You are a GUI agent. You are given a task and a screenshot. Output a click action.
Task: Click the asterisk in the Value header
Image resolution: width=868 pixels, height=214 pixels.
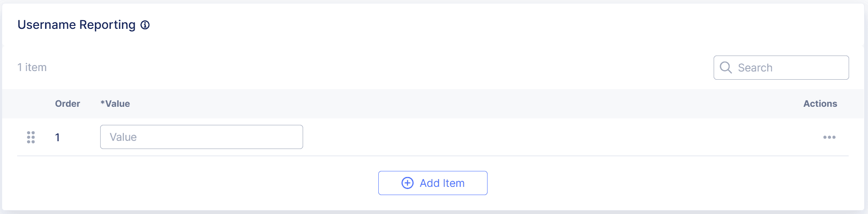pos(102,103)
